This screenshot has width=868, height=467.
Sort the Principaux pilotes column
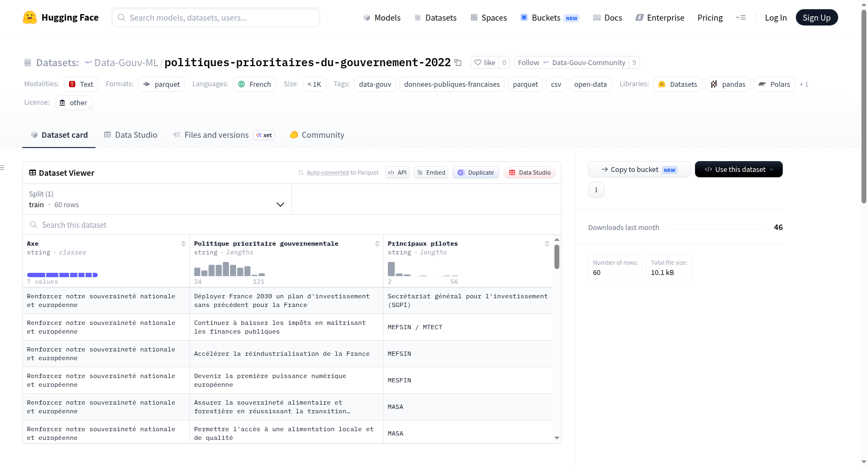(547, 244)
